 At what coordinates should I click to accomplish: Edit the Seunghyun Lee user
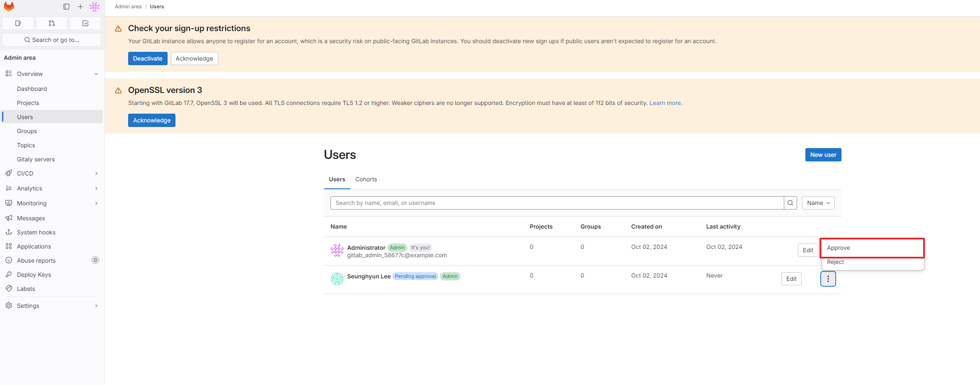tap(791, 279)
